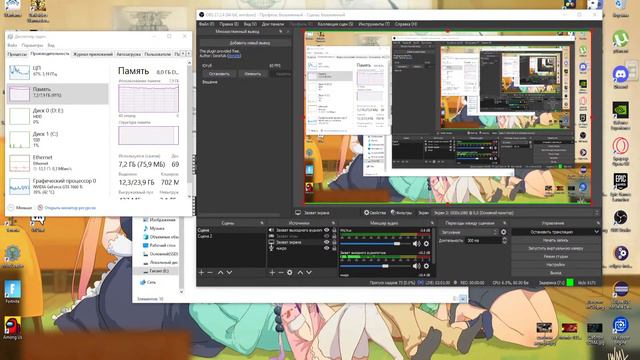Click the Discord desktop icon
640x360 pixels.
[x=620, y=77]
